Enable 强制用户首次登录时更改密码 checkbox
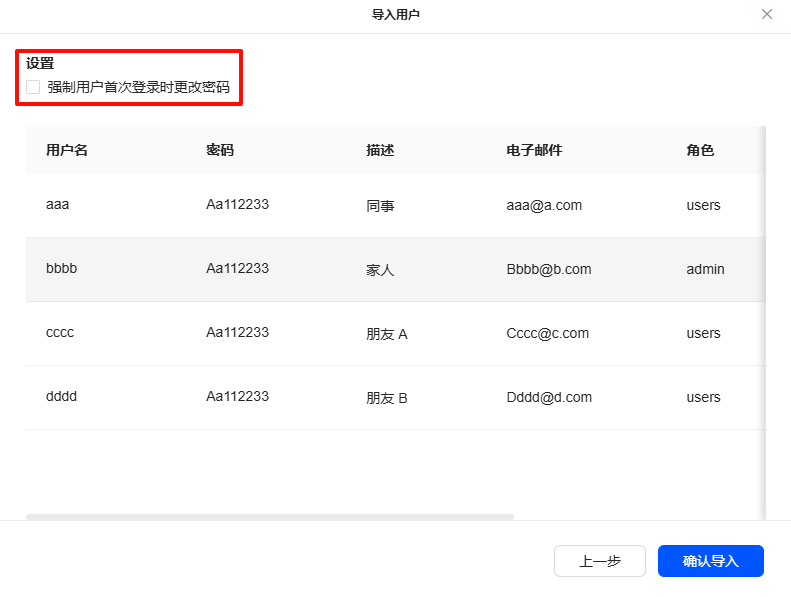The image size is (791, 597). click(33, 87)
